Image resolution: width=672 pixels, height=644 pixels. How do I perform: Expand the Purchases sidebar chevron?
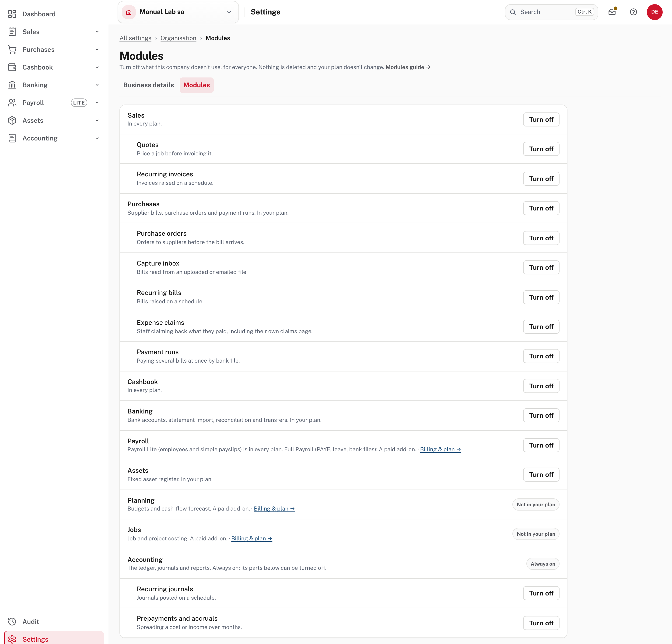coord(97,50)
